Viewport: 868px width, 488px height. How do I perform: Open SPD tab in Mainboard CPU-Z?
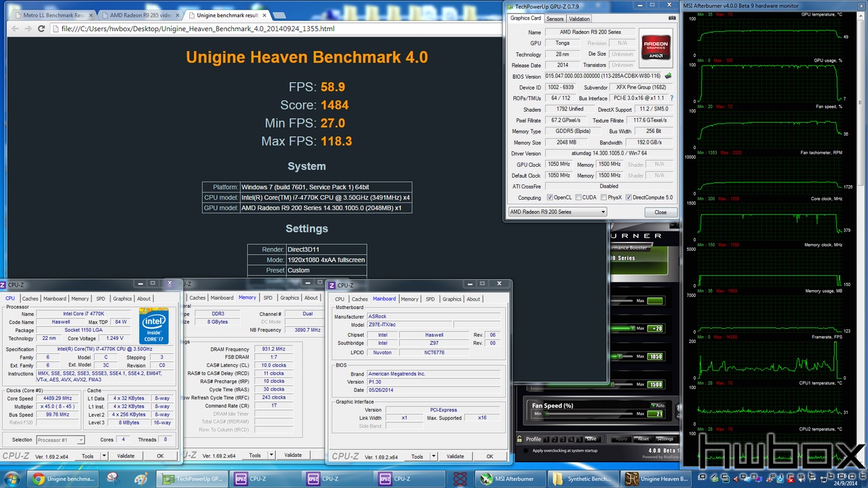point(430,299)
